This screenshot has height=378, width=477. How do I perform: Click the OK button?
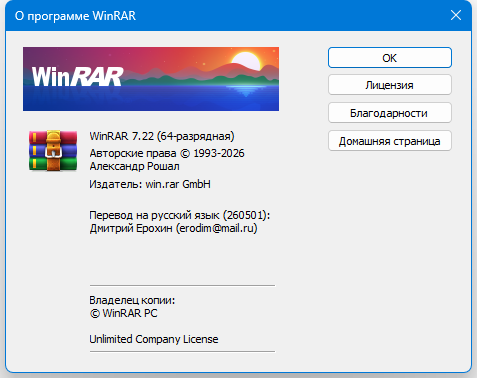(390, 58)
